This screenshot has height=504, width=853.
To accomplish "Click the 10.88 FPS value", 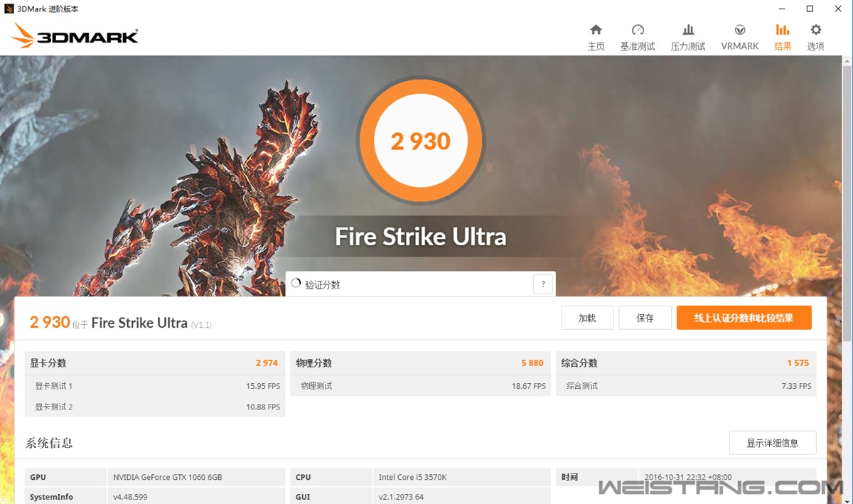I will click(263, 407).
